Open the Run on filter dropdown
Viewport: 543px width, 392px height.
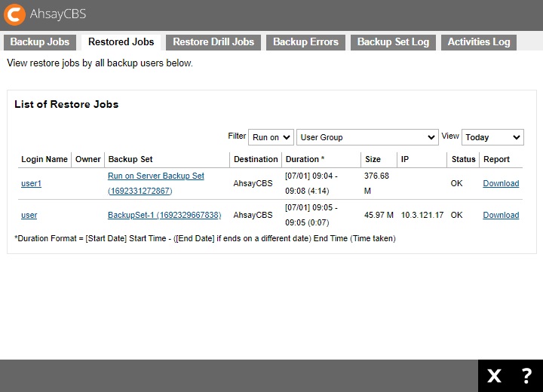271,137
